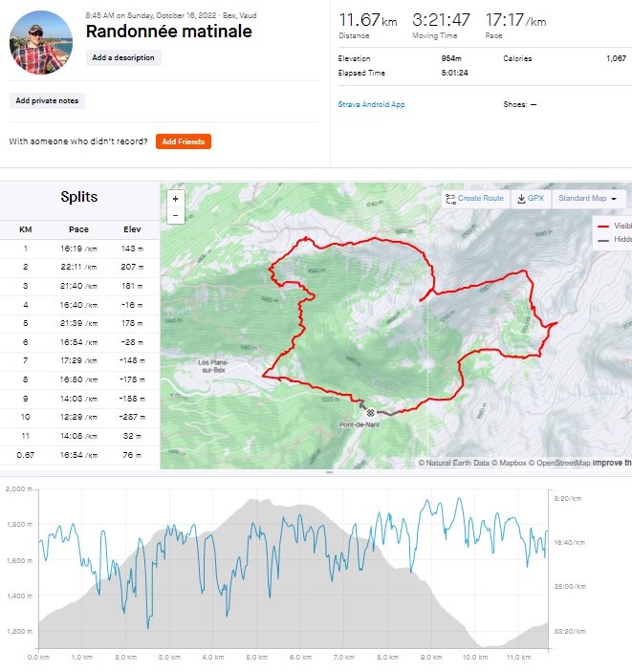Click the Standard Map caret arrow

pyautogui.click(x=614, y=199)
